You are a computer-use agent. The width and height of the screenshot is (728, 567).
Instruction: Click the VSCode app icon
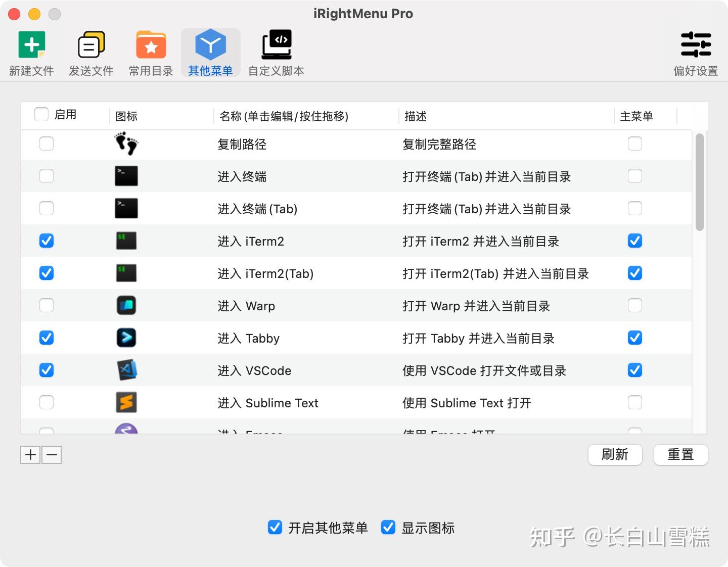pos(127,370)
